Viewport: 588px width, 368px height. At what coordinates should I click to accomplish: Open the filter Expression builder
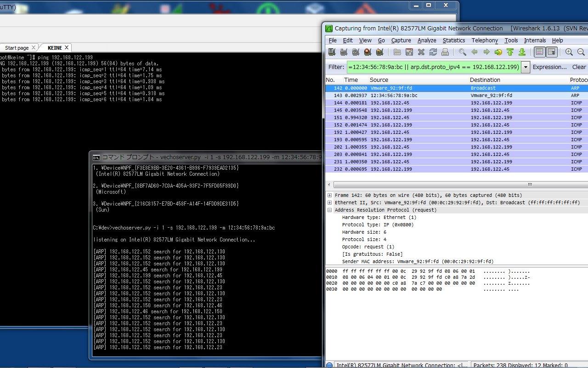(x=550, y=67)
